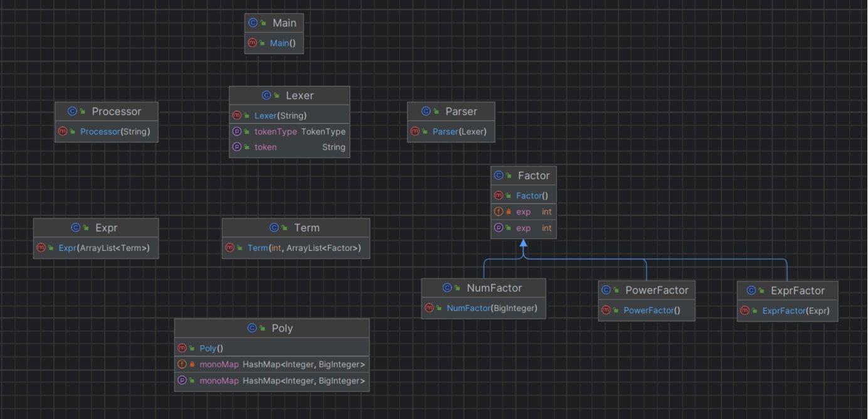Image resolution: width=868 pixels, height=419 pixels.
Task: Select the ExprFactor class header
Action: [x=787, y=290]
